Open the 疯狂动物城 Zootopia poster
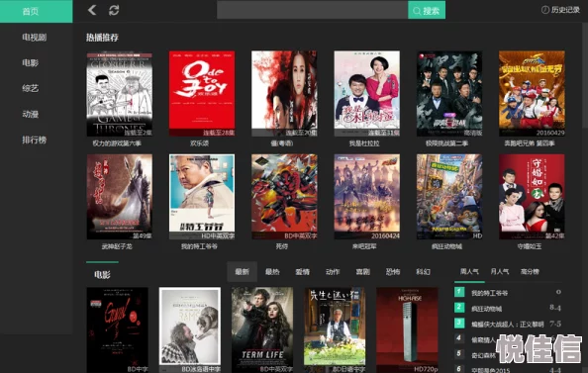588x373 pixels. pyautogui.click(x=449, y=197)
